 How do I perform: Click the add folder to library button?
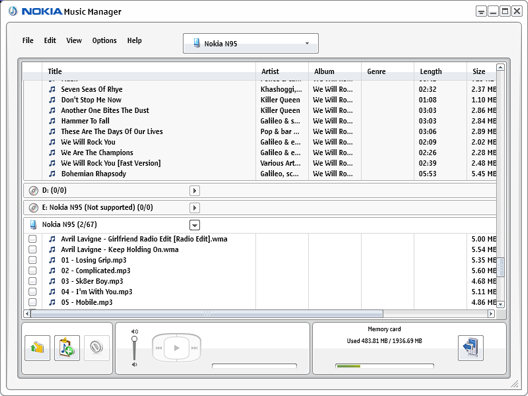tap(37, 348)
